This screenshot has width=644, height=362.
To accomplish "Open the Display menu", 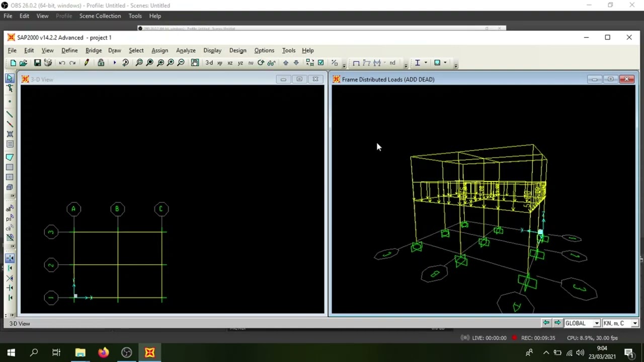I will (x=212, y=50).
